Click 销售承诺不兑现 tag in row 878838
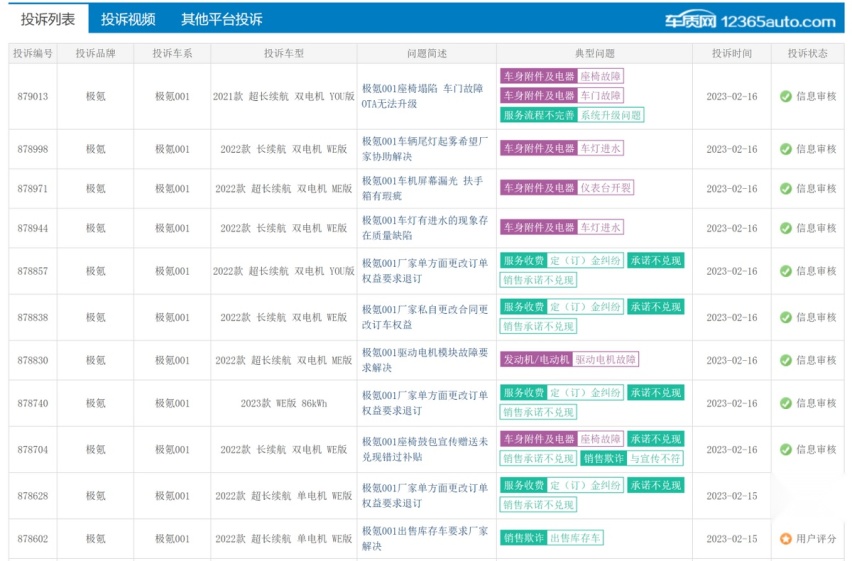Screen dimensions: 852x561 pos(538,326)
